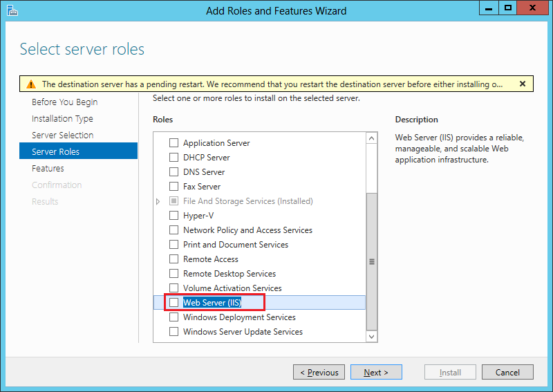Open the Installation Type step
Image resolution: width=553 pixels, height=392 pixels.
click(x=62, y=118)
